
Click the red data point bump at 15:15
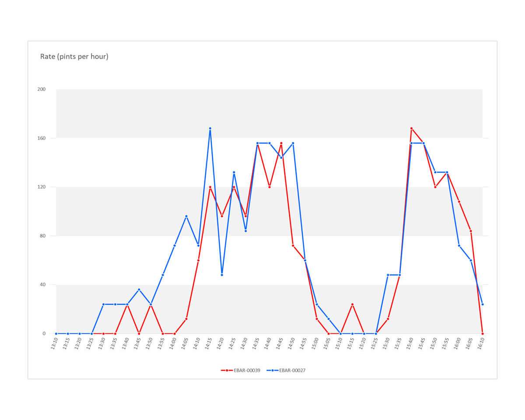coord(352,304)
